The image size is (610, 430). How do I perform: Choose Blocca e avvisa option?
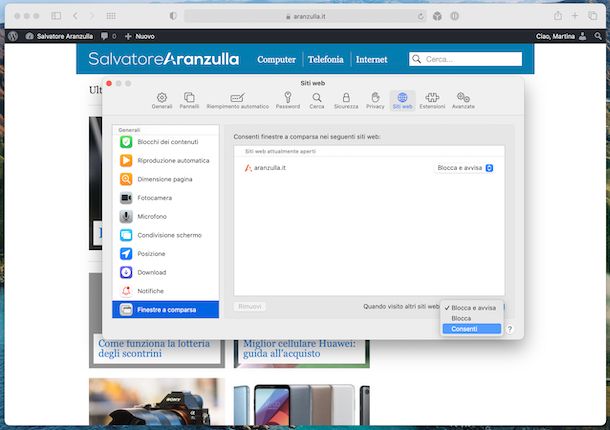click(x=473, y=308)
